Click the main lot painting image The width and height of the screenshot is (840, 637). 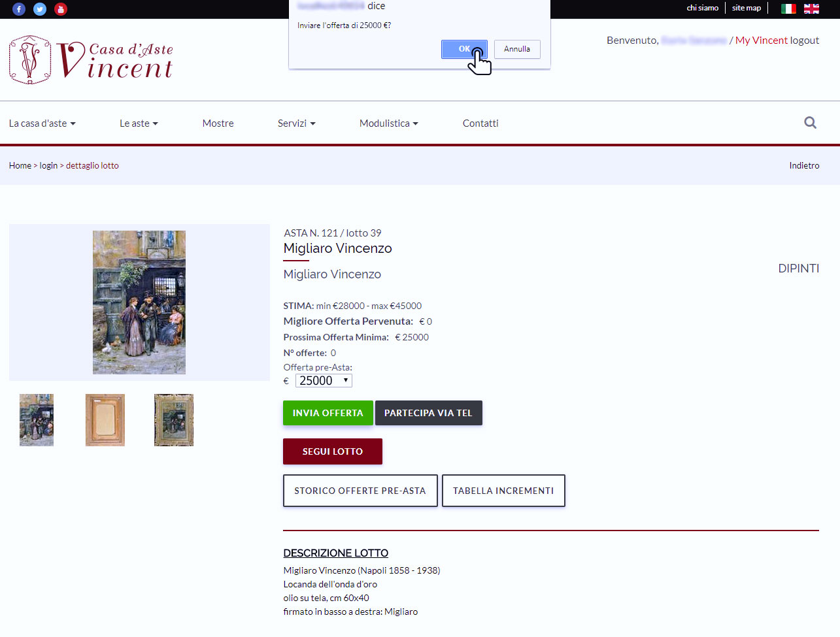point(139,302)
